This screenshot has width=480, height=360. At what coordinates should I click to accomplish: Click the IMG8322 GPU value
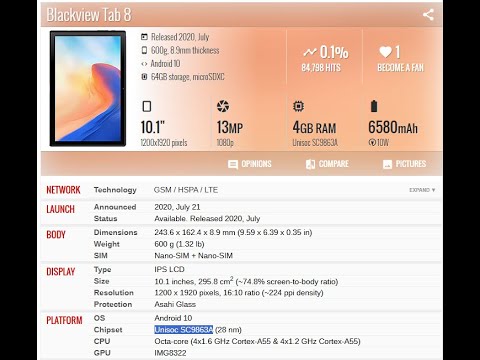coord(170,353)
